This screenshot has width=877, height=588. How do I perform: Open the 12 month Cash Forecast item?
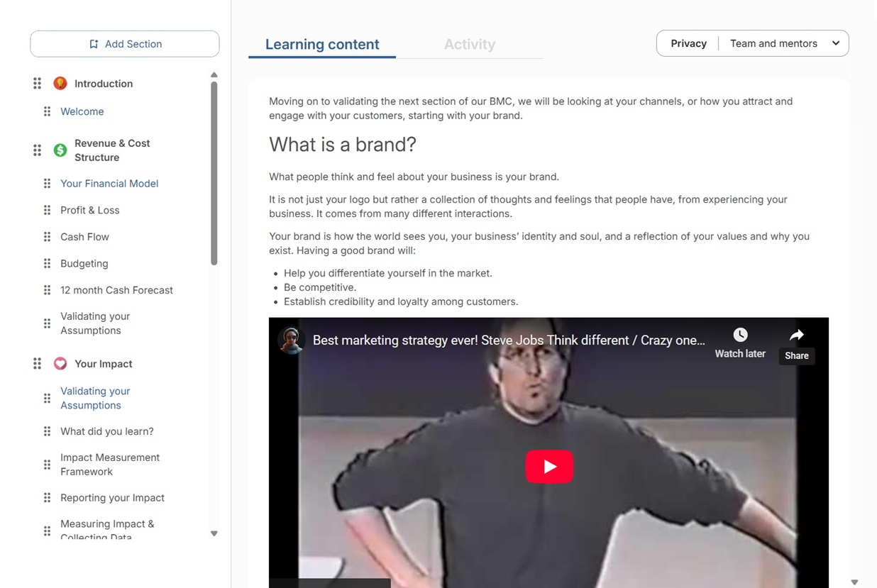[116, 290]
